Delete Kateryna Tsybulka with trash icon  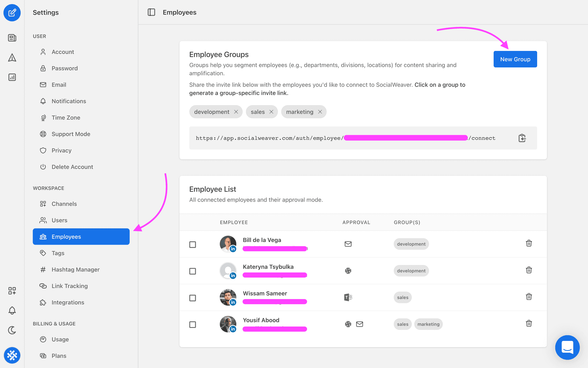click(x=529, y=270)
